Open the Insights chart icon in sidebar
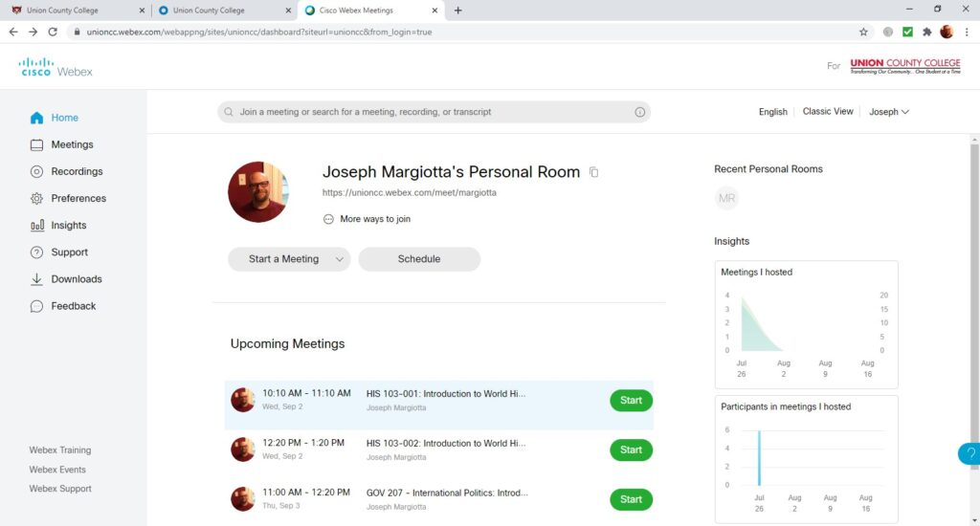The width and height of the screenshot is (980, 526). (x=36, y=226)
